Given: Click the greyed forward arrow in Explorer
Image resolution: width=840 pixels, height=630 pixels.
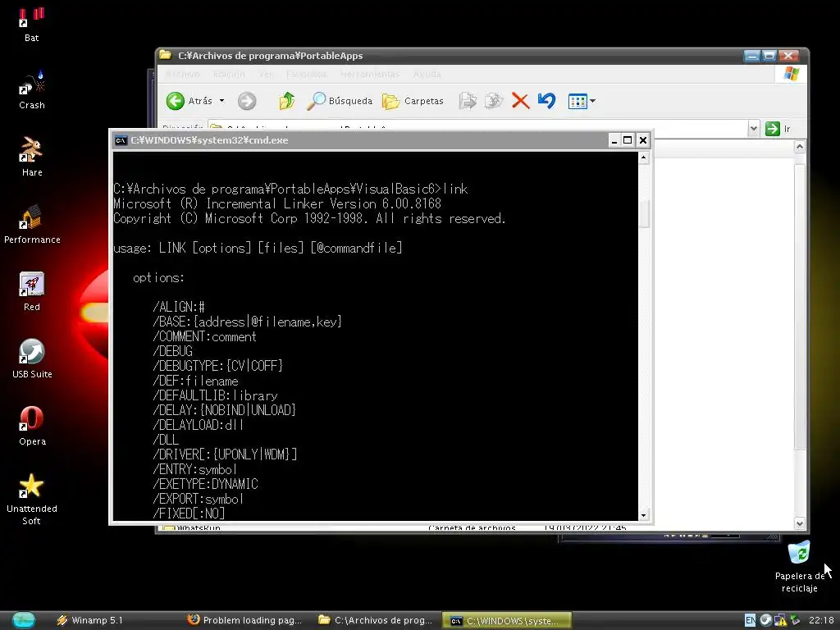Looking at the screenshot, I should 247,101.
